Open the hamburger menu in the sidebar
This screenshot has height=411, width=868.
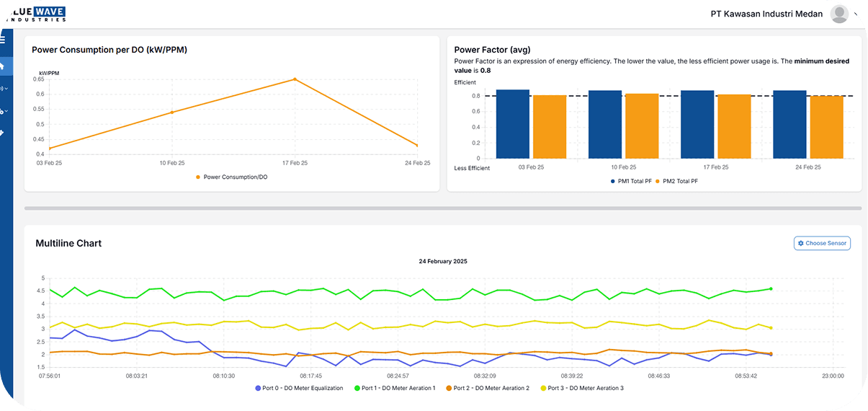3,40
